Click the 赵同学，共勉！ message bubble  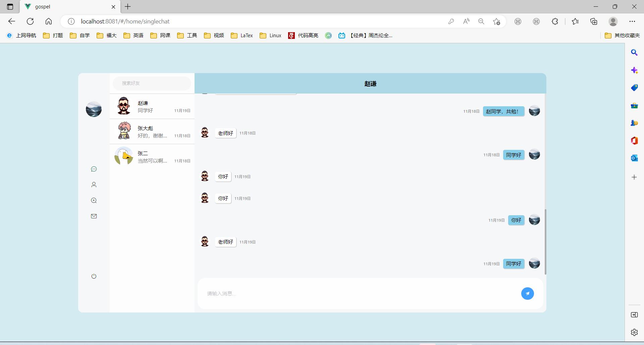click(x=503, y=111)
